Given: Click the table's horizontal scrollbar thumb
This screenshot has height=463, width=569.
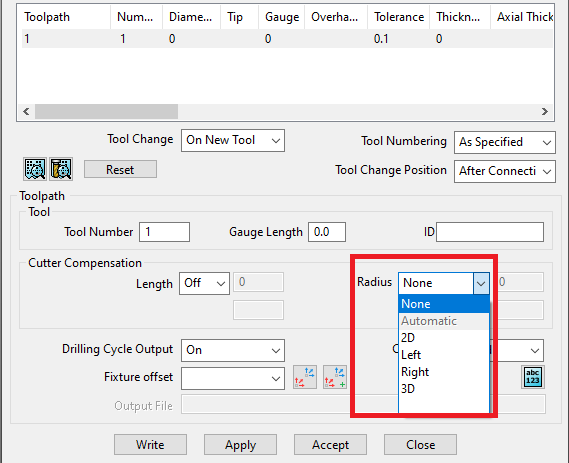Looking at the screenshot, I should (106, 111).
